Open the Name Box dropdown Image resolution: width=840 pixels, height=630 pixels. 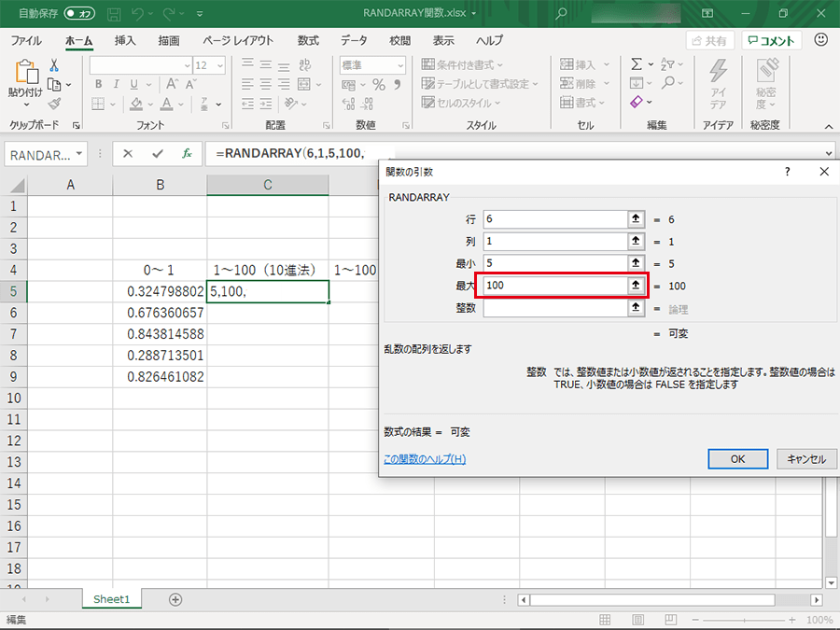pyautogui.click(x=79, y=154)
